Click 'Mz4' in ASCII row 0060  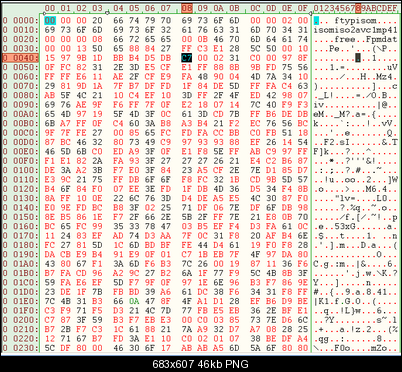(384, 77)
